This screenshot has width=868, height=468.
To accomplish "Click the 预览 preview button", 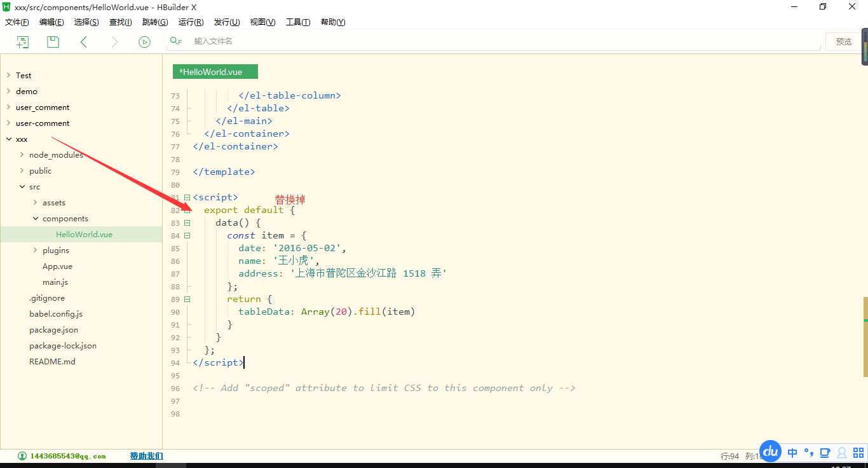I will coord(844,41).
